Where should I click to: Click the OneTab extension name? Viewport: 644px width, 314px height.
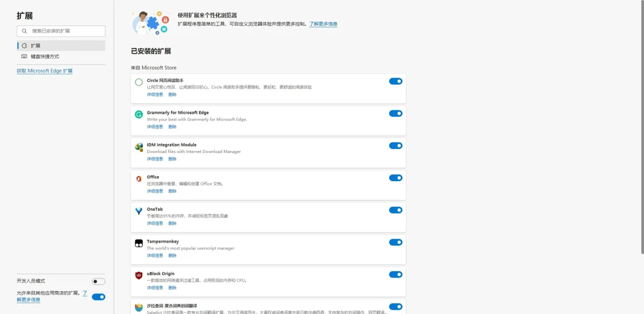[155, 209]
